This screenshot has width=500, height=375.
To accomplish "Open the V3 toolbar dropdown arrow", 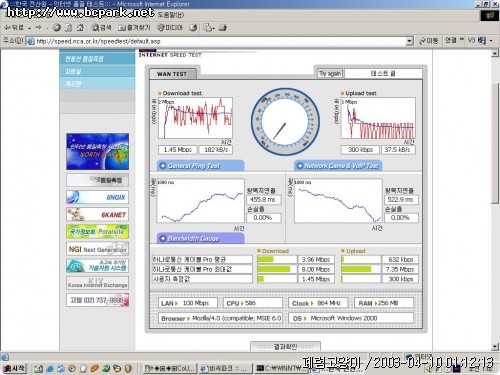I will (x=491, y=41).
